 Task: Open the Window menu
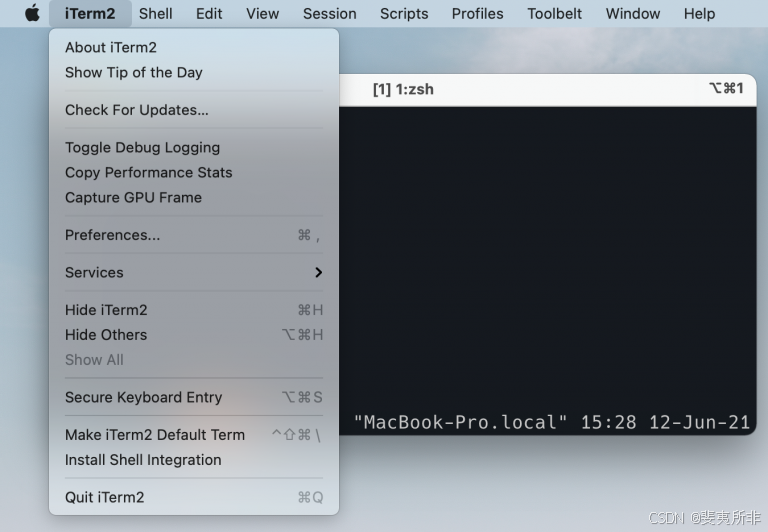click(633, 13)
